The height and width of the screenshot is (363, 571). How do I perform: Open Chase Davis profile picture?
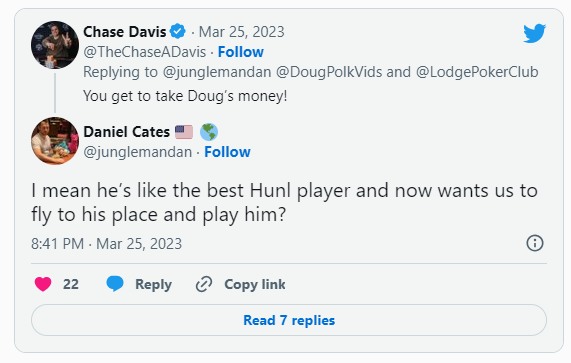(55, 45)
